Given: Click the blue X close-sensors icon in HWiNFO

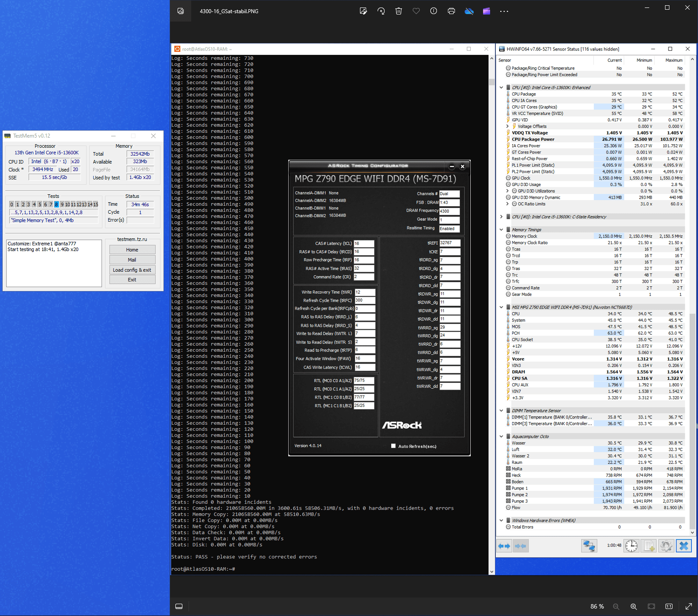Looking at the screenshot, I should click(684, 546).
